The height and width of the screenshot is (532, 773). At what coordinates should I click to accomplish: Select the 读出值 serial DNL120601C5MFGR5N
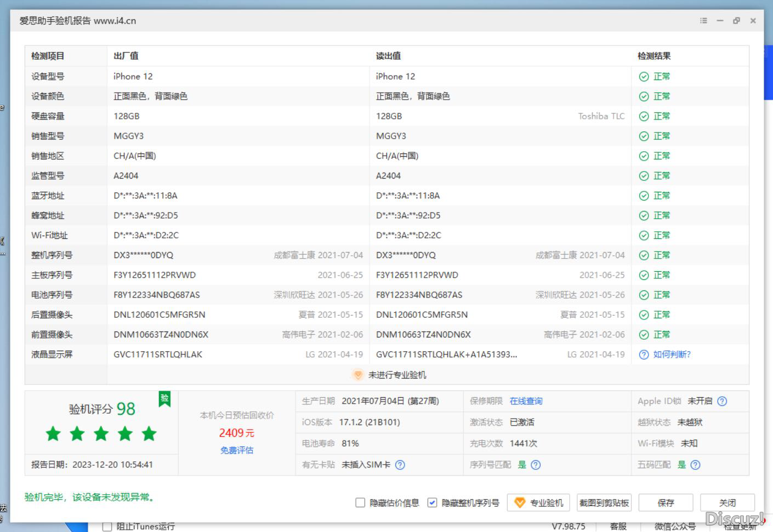[x=422, y=314]
